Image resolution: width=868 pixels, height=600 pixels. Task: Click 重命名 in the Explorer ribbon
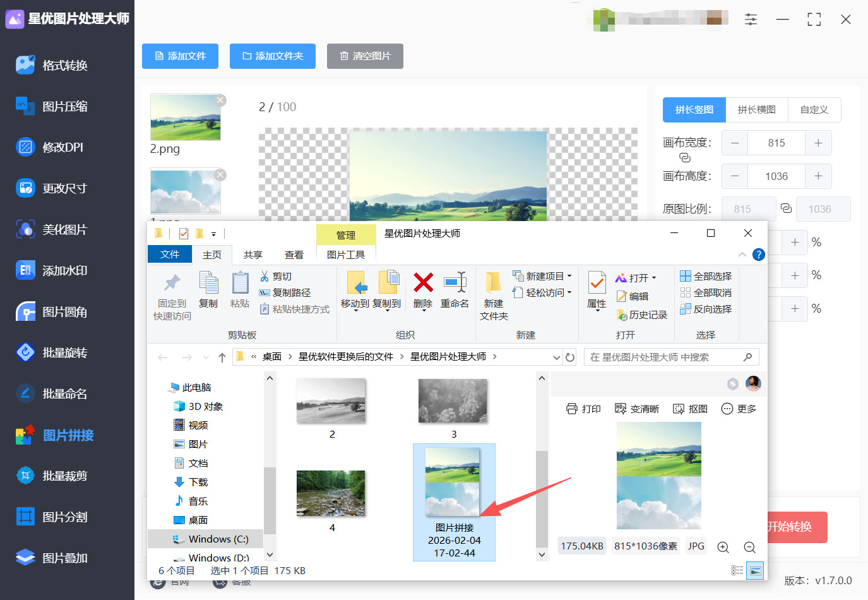pos(455,290)
